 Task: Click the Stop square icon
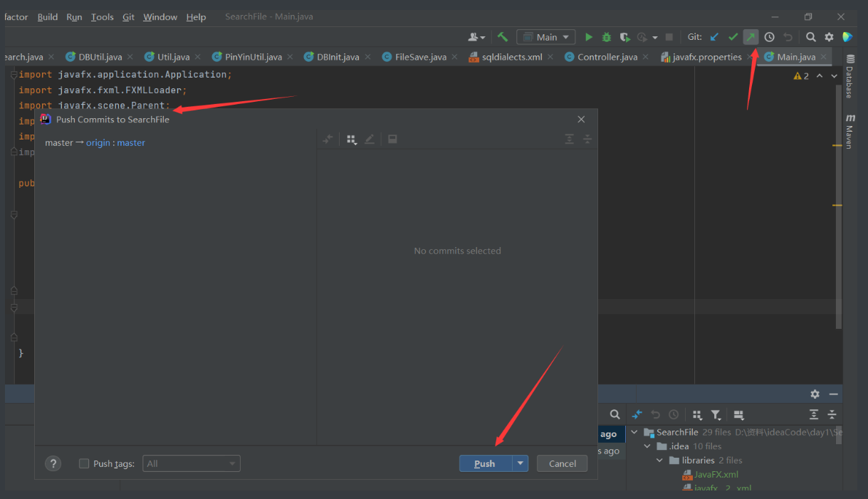click(669, 37)
